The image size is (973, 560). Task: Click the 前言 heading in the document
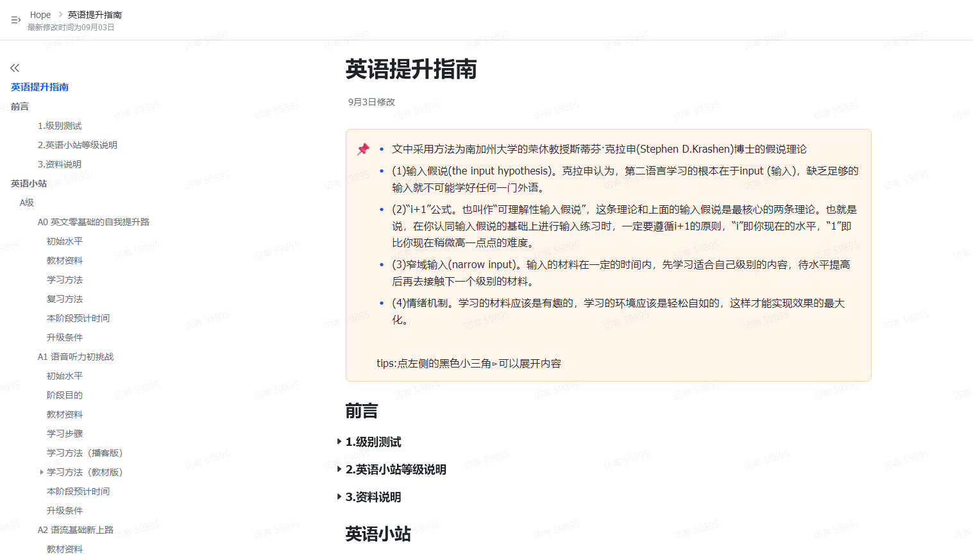point(362,411)
